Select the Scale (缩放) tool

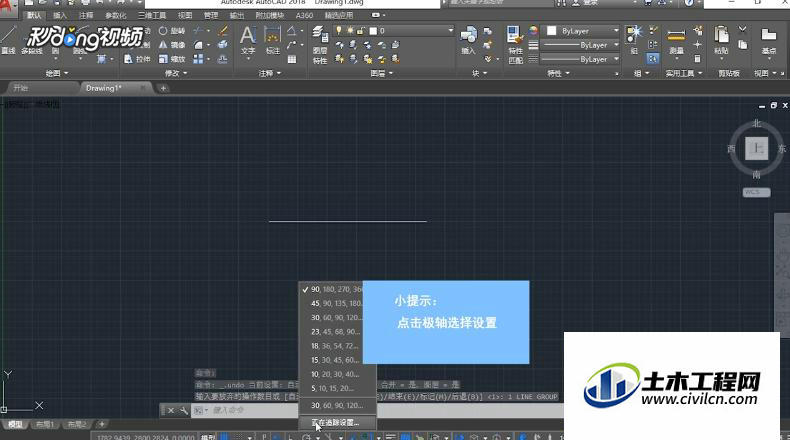click(172, 59)
